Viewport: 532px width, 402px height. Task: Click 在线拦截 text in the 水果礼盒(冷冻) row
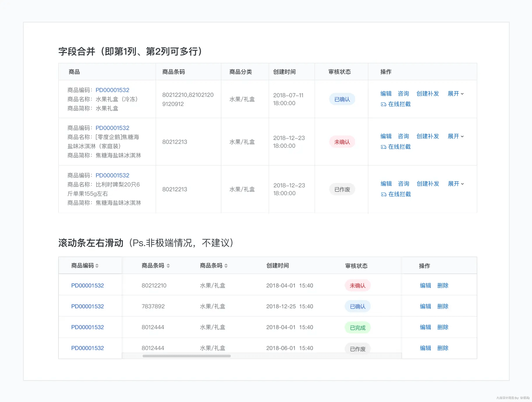[x=399, y=104]
